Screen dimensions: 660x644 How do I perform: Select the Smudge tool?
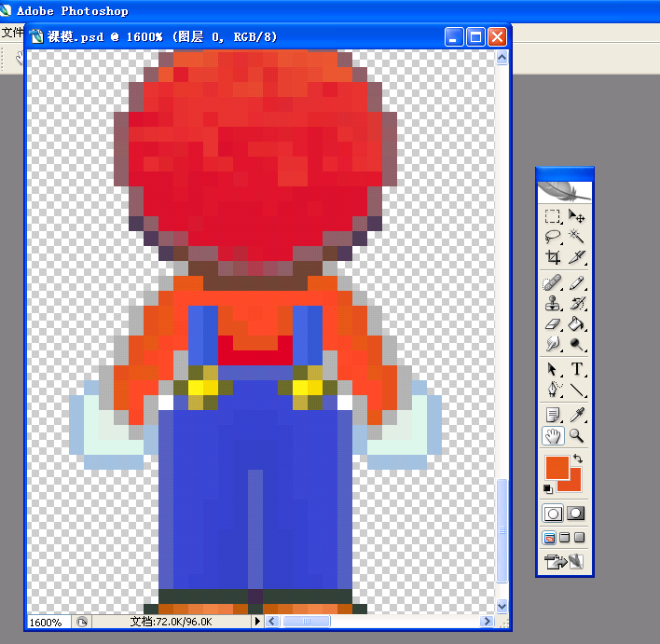pos(552,344)
